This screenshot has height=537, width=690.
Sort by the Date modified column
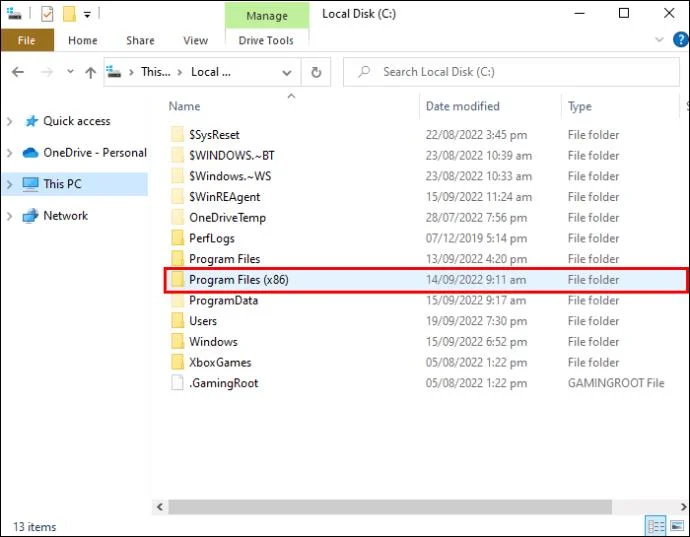point(462,106)
